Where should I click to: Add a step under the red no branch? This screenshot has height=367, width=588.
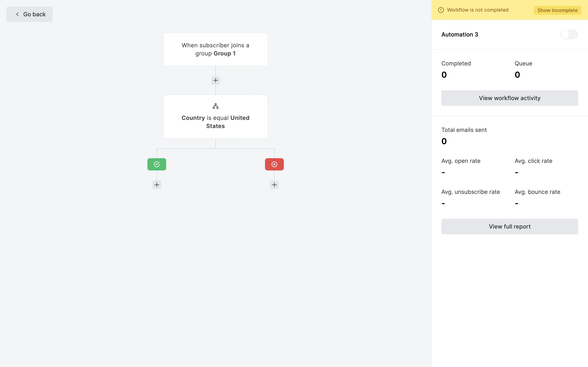pos(274,185)
